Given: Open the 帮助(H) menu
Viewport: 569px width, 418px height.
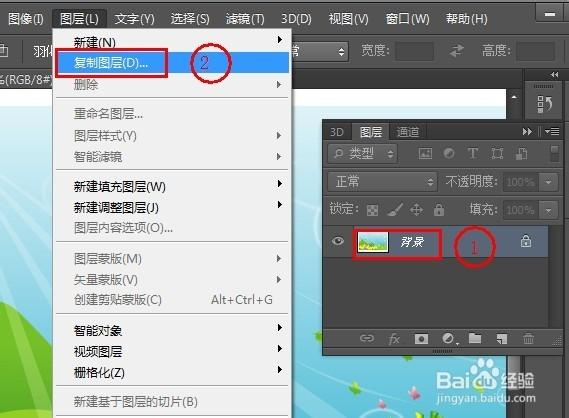Looking at the screenshot, I should point(466,19).
